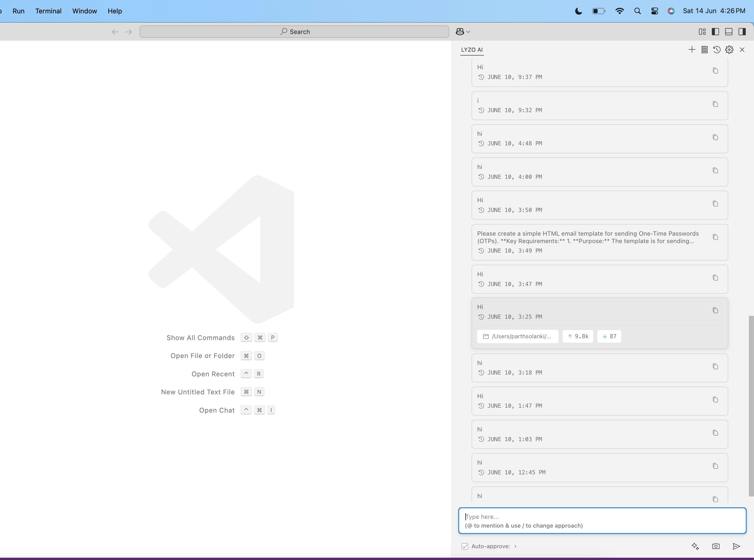The height and width of the screenshot is (560, 754).
Task: Click Open Recent label
Action: pyautogui.click(x=213, y=374)
